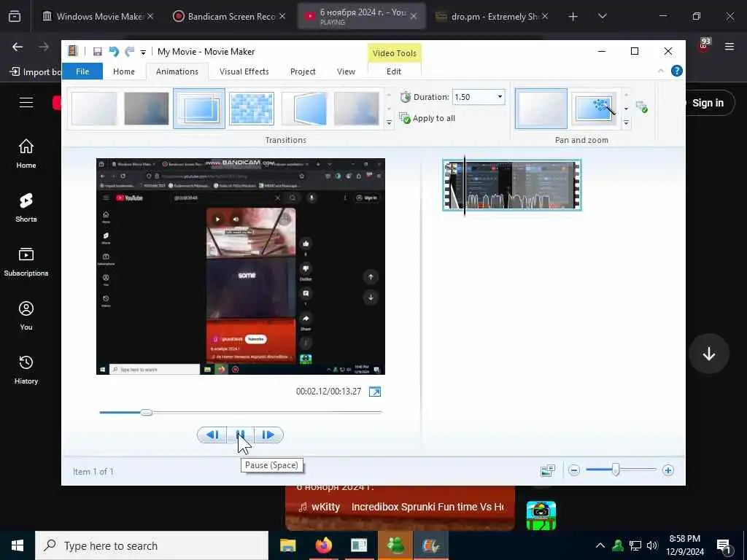Click the browser back arrow

[18, 47]
